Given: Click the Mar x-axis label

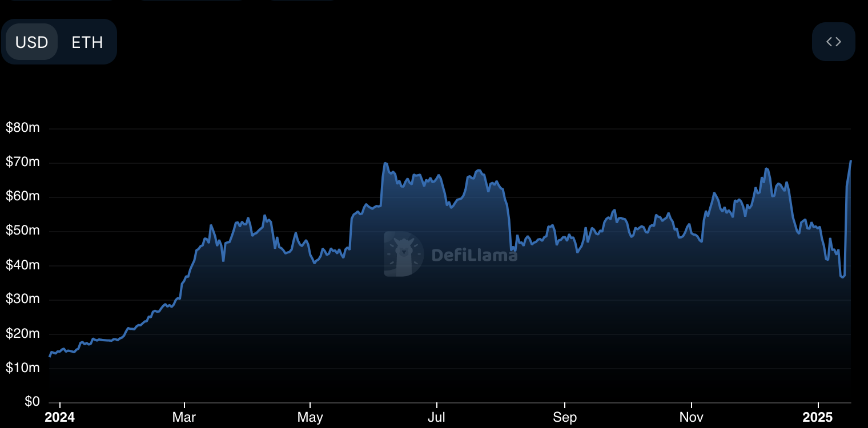Looking at the screenshot, I should 184,418.
